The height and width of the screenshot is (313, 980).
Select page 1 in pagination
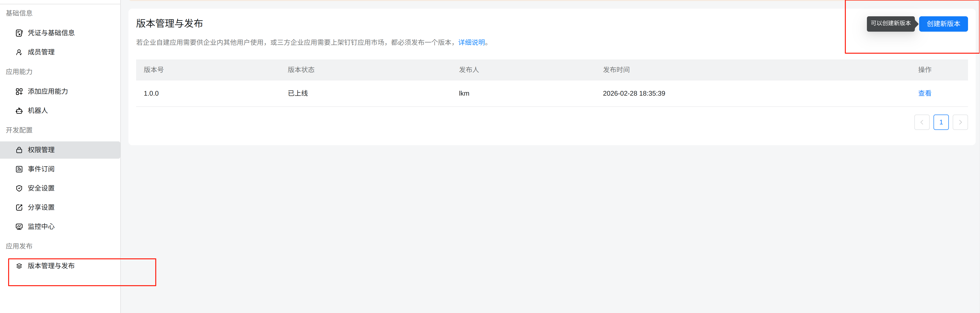click(941, 122)
